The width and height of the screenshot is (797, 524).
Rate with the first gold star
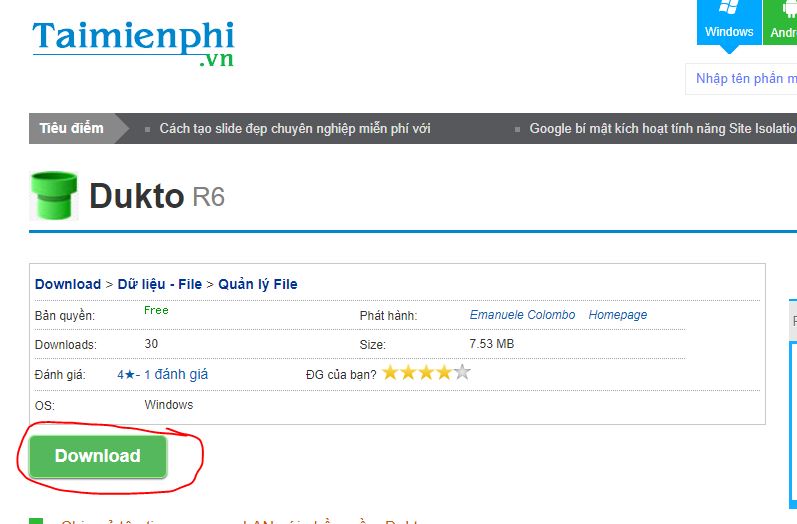click(x=390, y=373)
